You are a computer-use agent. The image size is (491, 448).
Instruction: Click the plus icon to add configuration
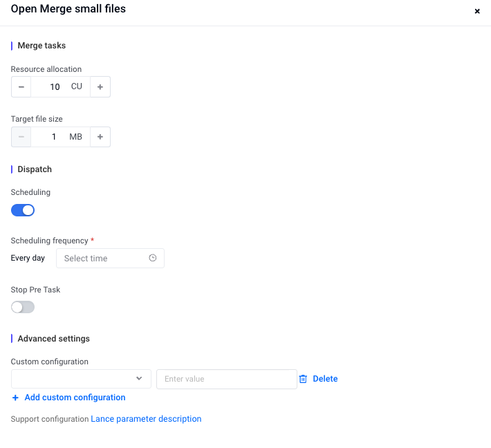point(15,398)
